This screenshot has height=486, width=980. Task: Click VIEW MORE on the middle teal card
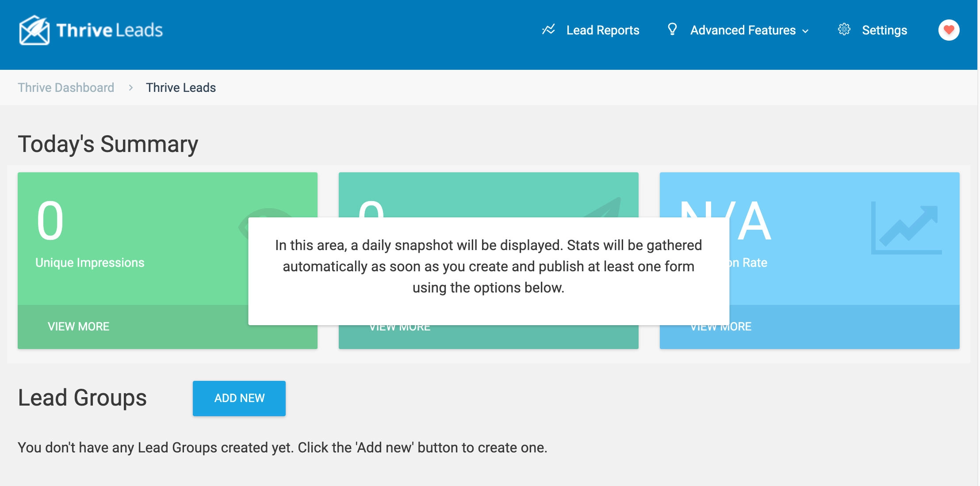point(400,328)
